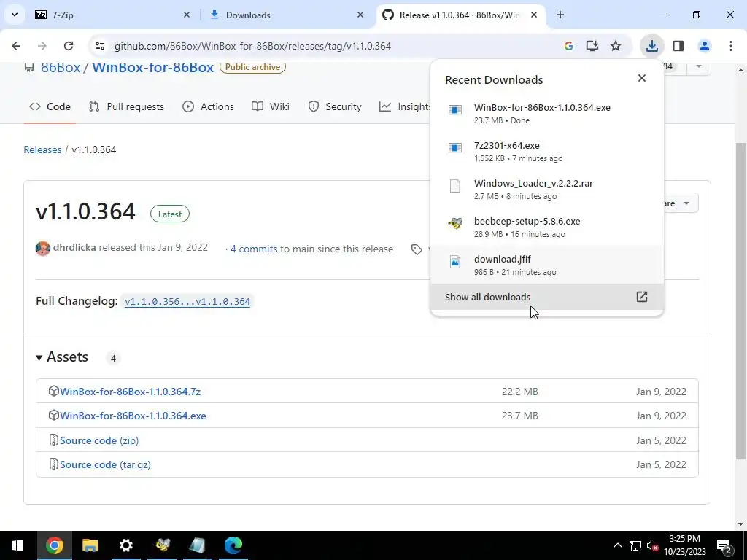
Task: Open Microsoft Edge from the taskbar
Action: pyautogui.click(x=233, y=545)
